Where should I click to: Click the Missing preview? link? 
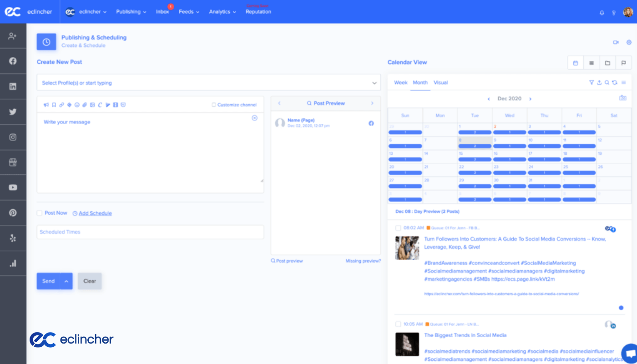[x=363, y=261]
